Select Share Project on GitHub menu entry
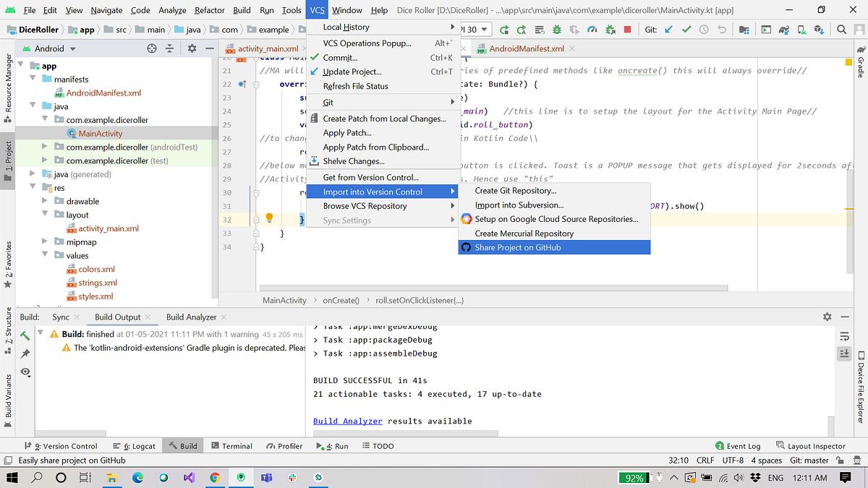 point(553,247)
